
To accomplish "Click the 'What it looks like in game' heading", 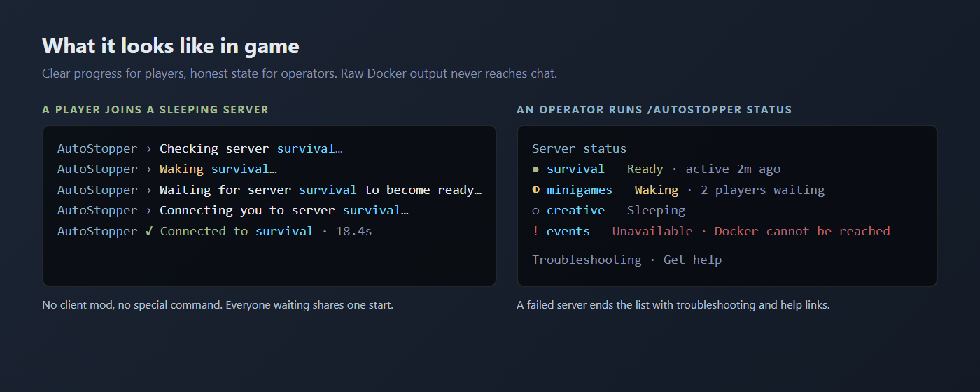I will (171, 46).
